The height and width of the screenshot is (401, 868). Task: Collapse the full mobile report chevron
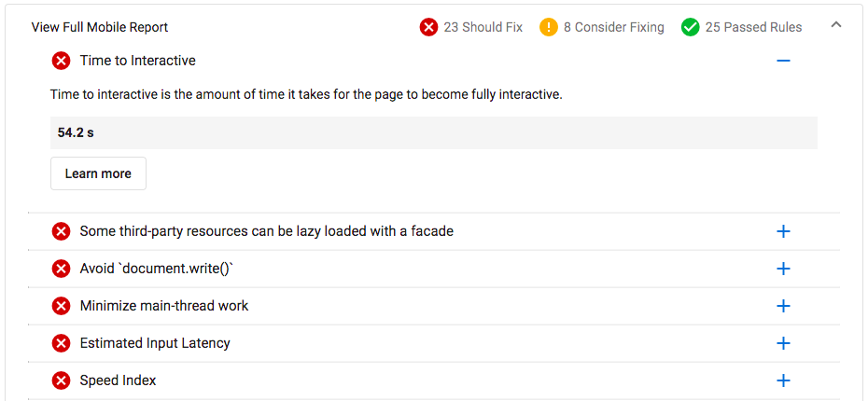click(x=836, y=24)
